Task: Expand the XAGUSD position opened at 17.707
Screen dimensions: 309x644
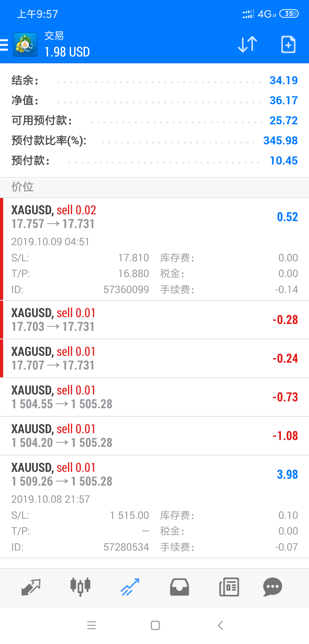Action: pyautogui.click(x=154, y=358)
